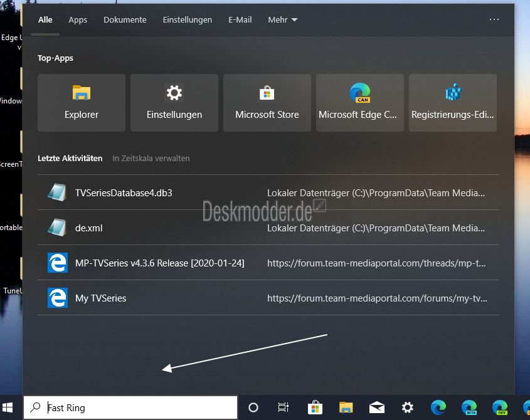Click the search magnifier icon
The image size is (530, 420).
35,407
